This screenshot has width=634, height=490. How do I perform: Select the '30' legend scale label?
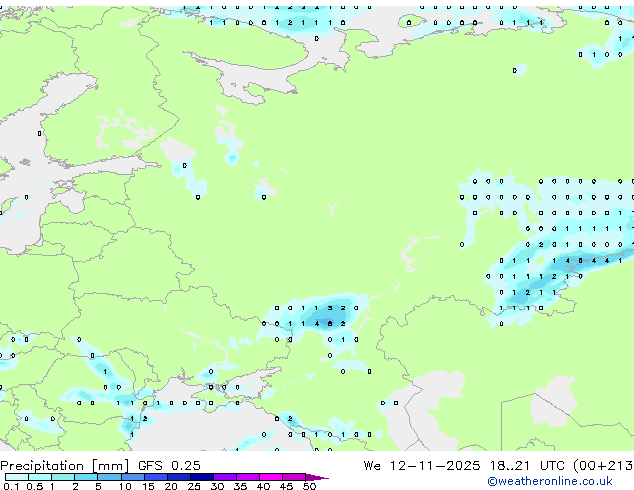tap(217, 486)
